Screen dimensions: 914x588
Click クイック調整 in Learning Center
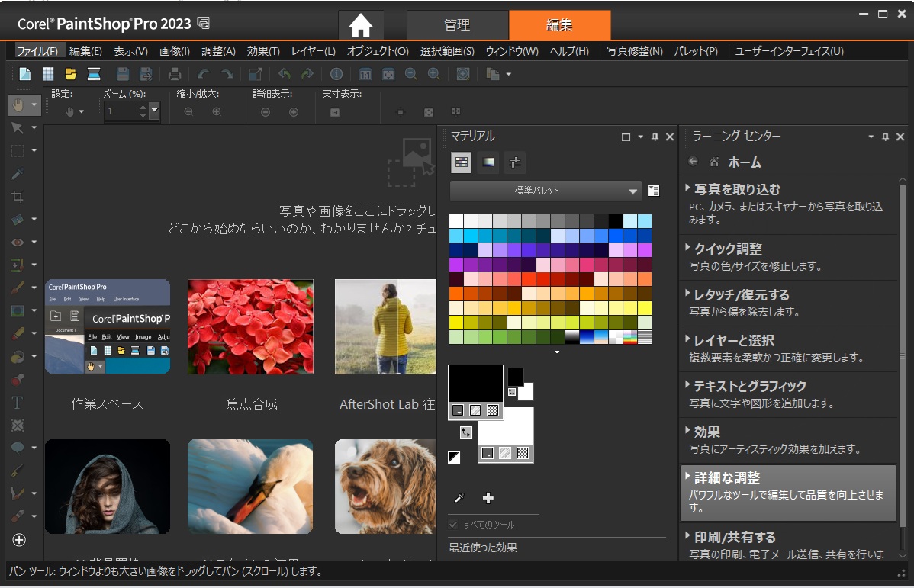(728, 249)
